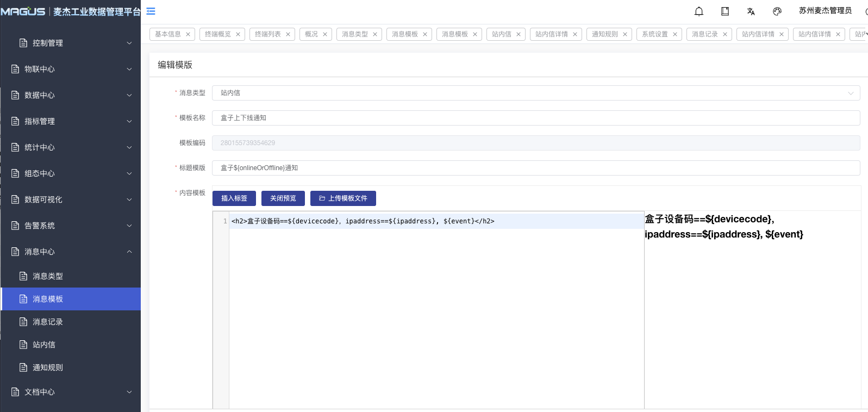
Task: Close the 消息类型 tab
Action: [x=375, y=34]
